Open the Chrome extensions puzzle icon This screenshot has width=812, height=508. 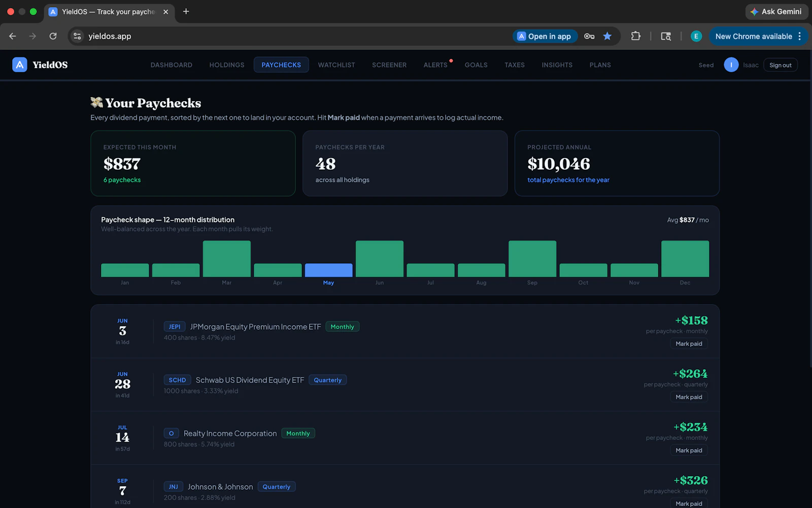coord(635,36)
